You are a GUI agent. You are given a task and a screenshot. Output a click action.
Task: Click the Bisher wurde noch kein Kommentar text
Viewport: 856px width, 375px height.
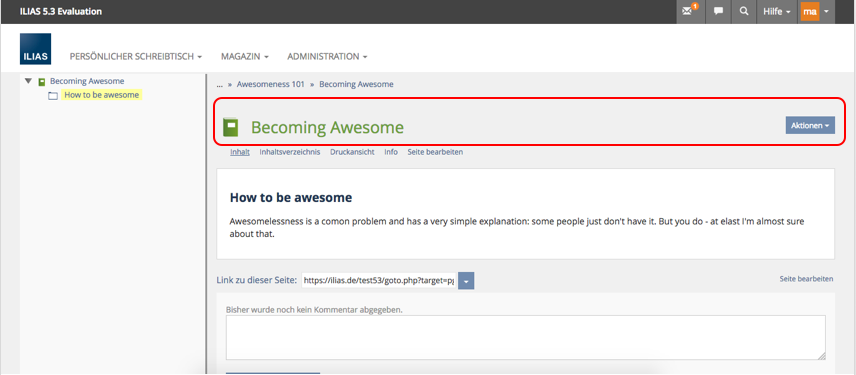(314, 309)
